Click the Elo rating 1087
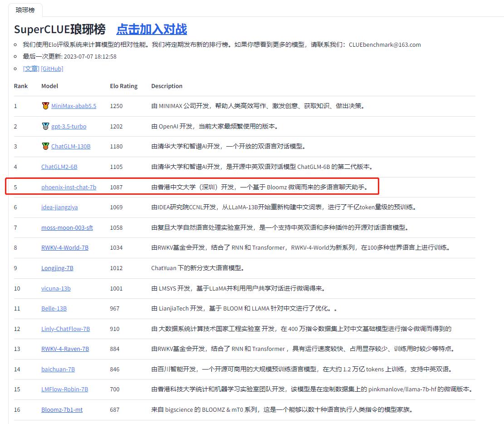 (116, 187)
